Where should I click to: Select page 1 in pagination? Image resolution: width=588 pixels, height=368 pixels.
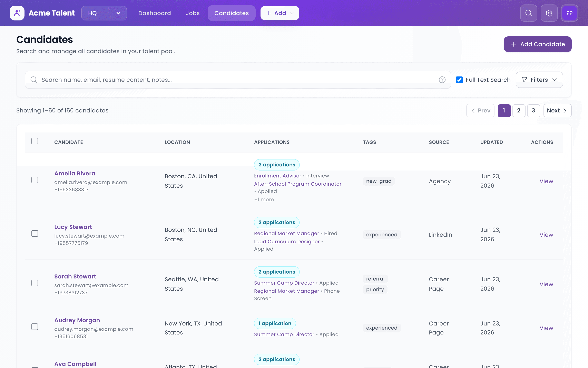pyautogui.click(x=504, y=111)
